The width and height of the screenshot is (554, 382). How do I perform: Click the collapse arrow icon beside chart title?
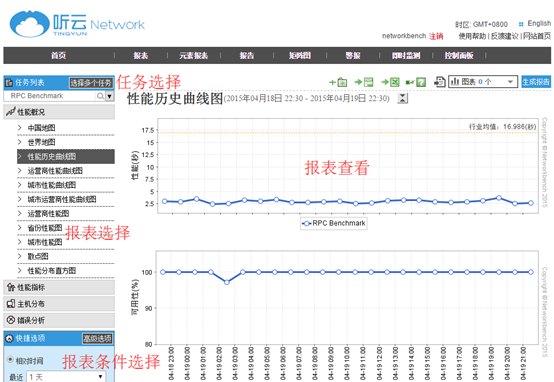(x=402, y=98)
